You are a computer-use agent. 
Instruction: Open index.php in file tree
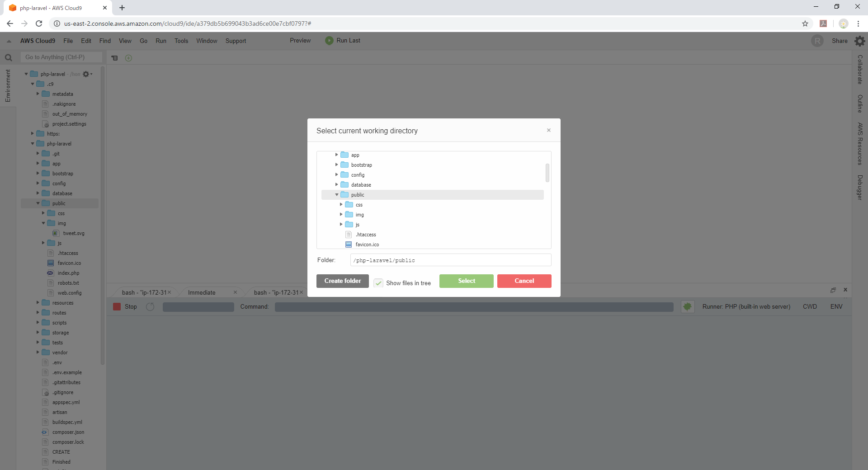(x=68, y=273)
